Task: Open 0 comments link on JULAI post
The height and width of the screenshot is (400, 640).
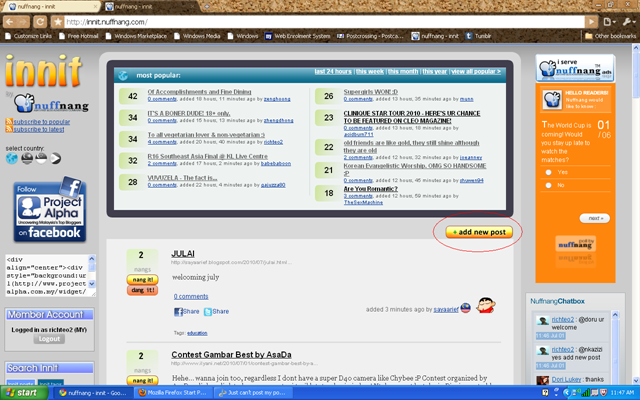Action: 191,296
